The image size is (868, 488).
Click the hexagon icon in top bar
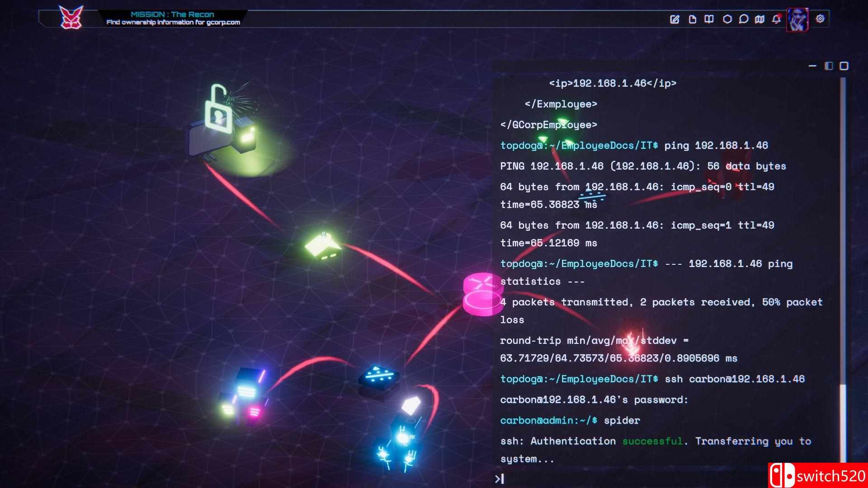tap(727, 19)
